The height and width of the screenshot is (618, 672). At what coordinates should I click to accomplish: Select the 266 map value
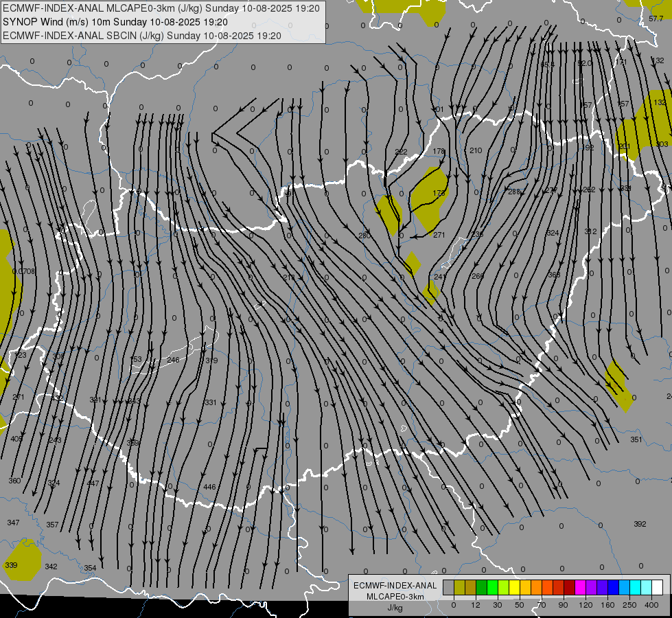[478, 276]
